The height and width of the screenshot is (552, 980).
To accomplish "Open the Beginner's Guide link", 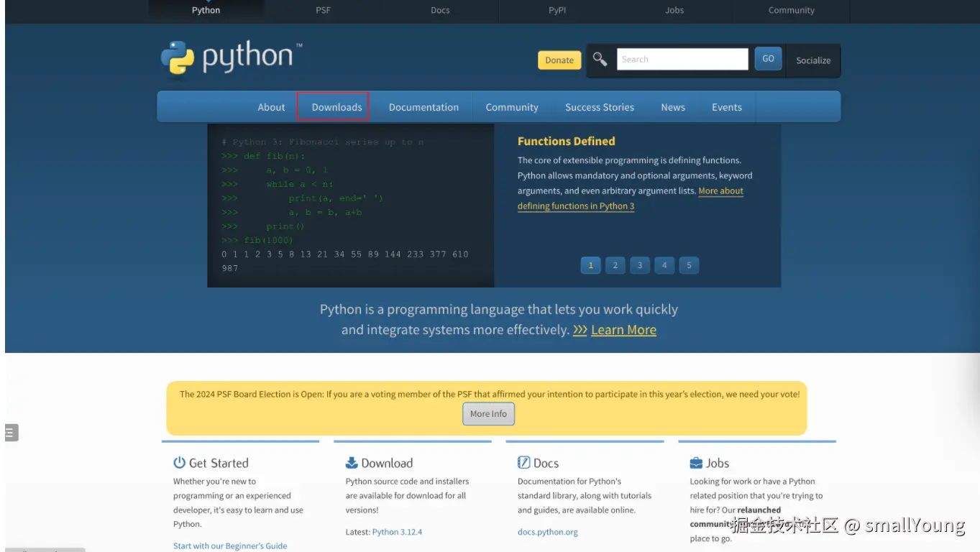I will pyautogui.click(x=230, y=546).
